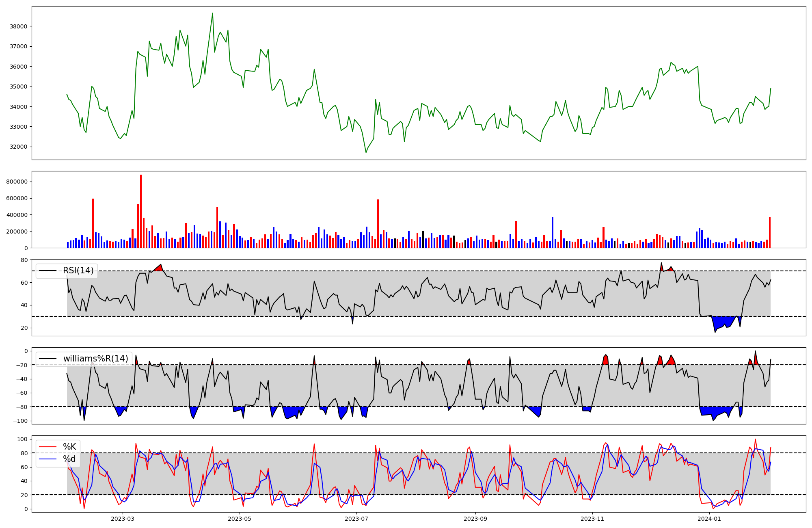Click the 800000 volume axis label
The width and height of the screenshot is (812, 528).
pyautogui.click(x=17, y=182)
